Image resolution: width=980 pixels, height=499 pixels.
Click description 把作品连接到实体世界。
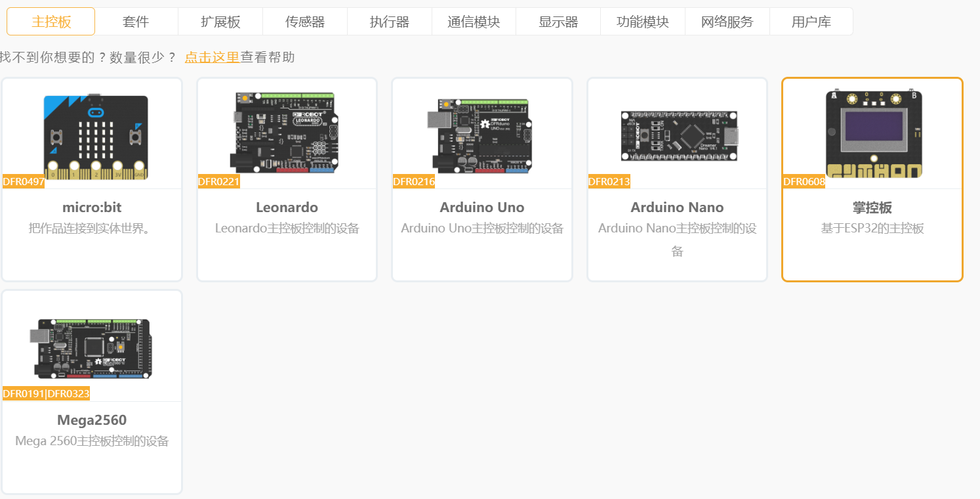pyautogui.click(x=92, y=228)
